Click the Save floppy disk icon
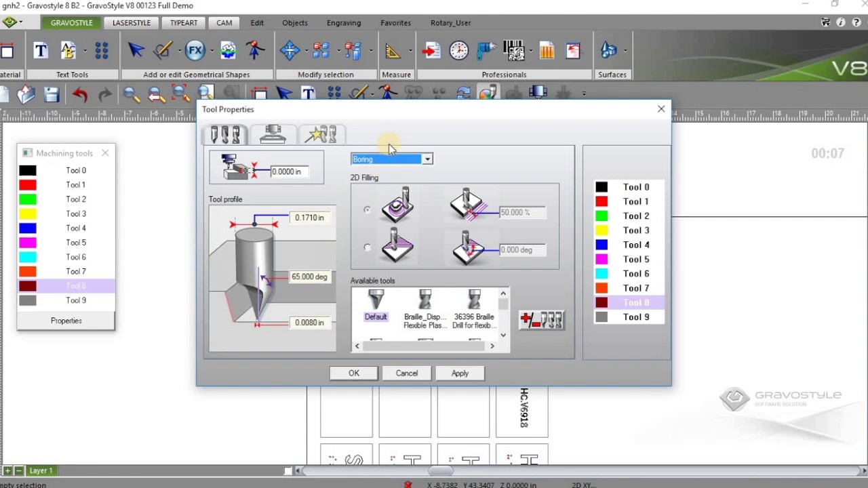 pyautogui.click(x=52, y=94)
